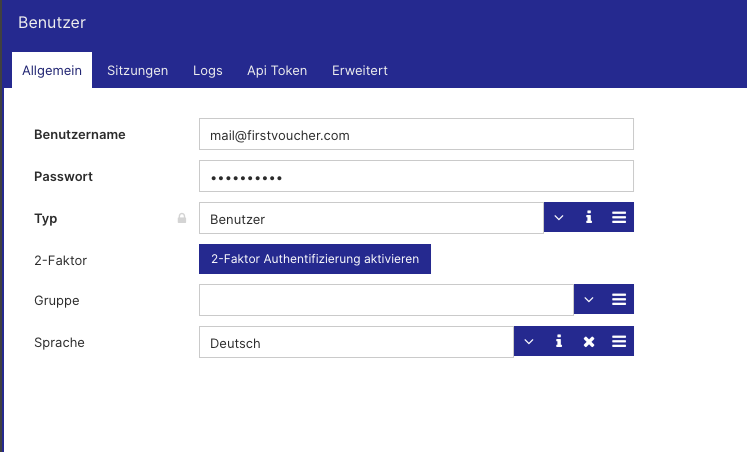Click the Typ label
Screen dimensions: 747x452
tap(45, 219)
